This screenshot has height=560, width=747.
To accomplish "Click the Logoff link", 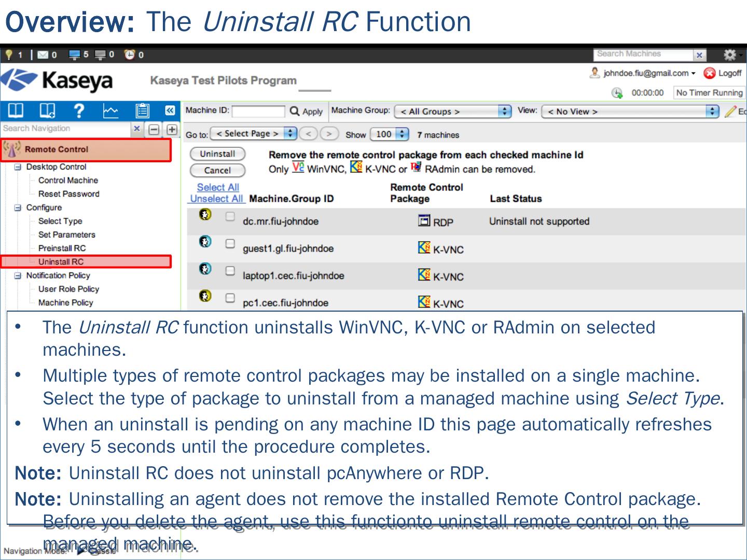I will coord(730,73).
